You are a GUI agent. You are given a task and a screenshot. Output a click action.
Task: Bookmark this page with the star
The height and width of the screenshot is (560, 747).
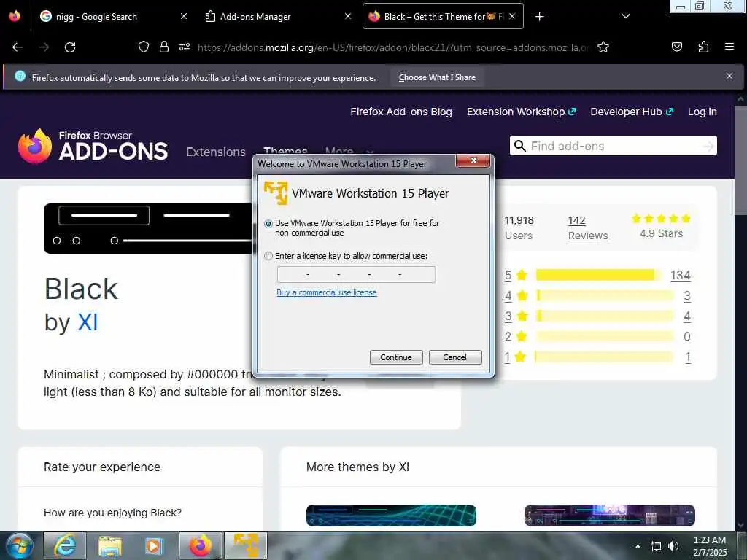coord(603,47)
